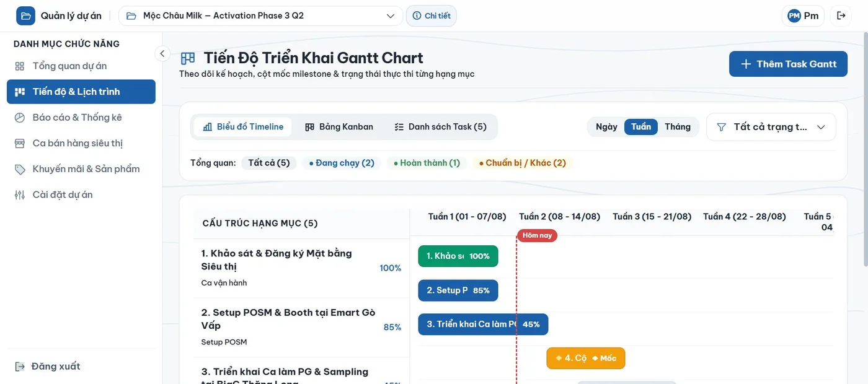Click the Ca vận hành label

(x=224, y=283)
